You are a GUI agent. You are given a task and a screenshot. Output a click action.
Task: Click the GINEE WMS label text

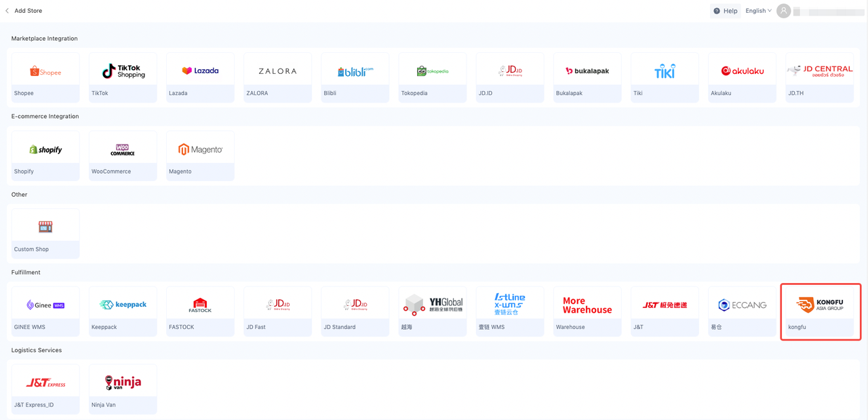[x=30, y=327]
